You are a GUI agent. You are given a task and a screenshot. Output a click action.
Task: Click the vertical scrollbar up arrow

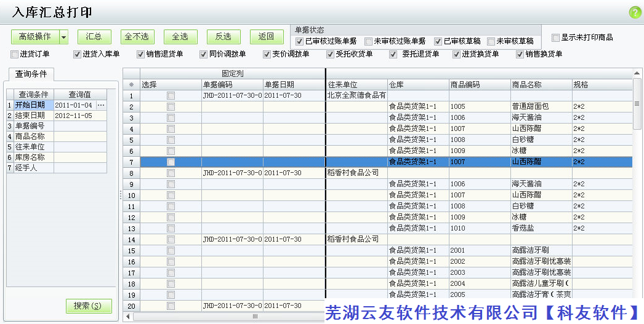click(637, 74)
